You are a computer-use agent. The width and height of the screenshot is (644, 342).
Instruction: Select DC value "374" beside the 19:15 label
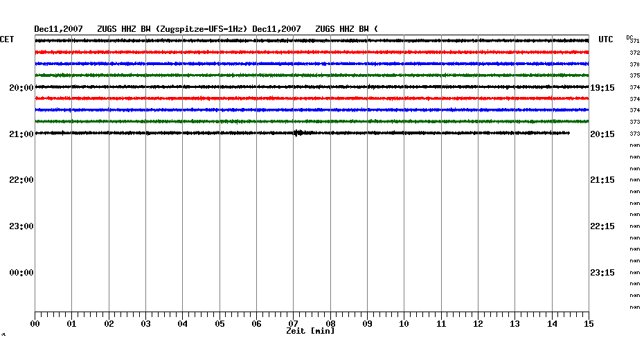(x=635, y=87)
